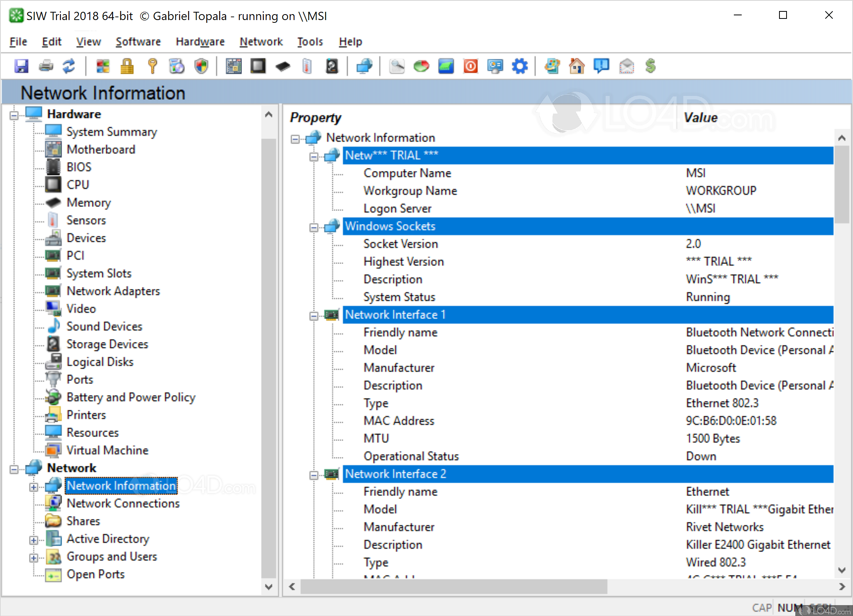This screenshot has width=853, height=616.
Task: Click the horizontal scrollbar right arrow
Action: click(x=842, y=587)
